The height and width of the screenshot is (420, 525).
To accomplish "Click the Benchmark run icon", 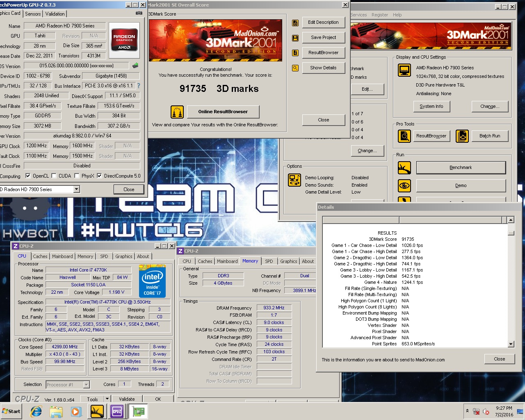I will 404,167.
